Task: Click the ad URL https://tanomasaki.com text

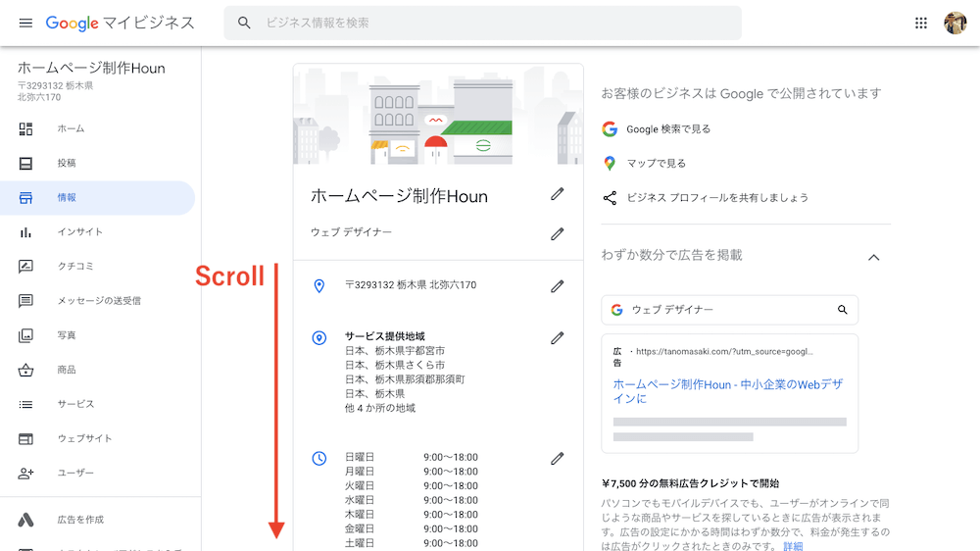Action: coord(724,352)
